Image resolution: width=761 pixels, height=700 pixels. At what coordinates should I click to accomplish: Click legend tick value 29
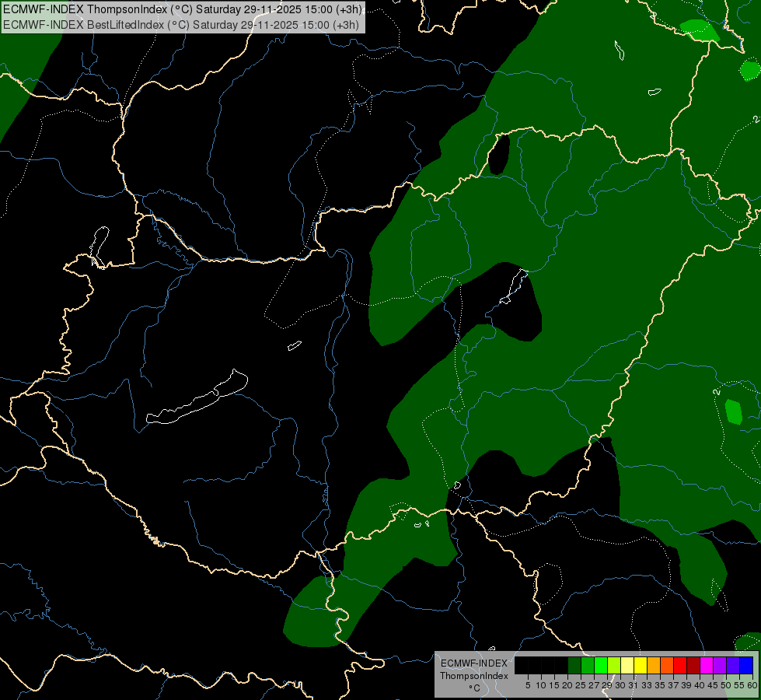[606, 685]
